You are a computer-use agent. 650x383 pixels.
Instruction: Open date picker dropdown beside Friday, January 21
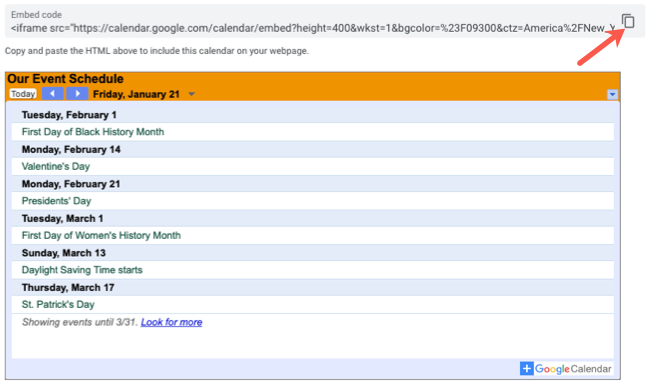point(192,94)
